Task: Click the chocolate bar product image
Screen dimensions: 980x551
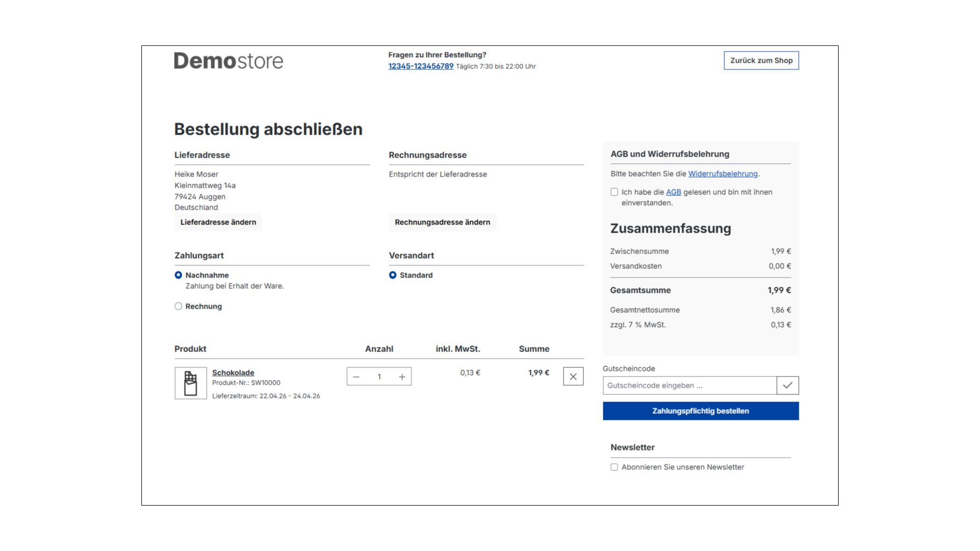Action: pos(190,383)
